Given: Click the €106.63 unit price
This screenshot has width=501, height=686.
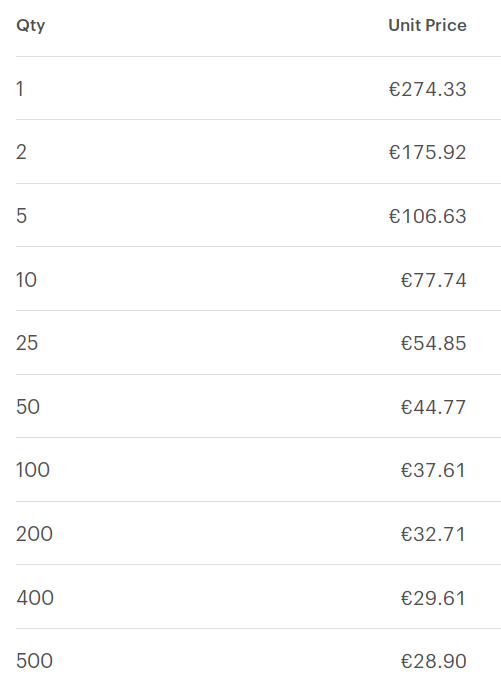Looking at the screenshot, I should pyautogui.click(x=427, y=216).
